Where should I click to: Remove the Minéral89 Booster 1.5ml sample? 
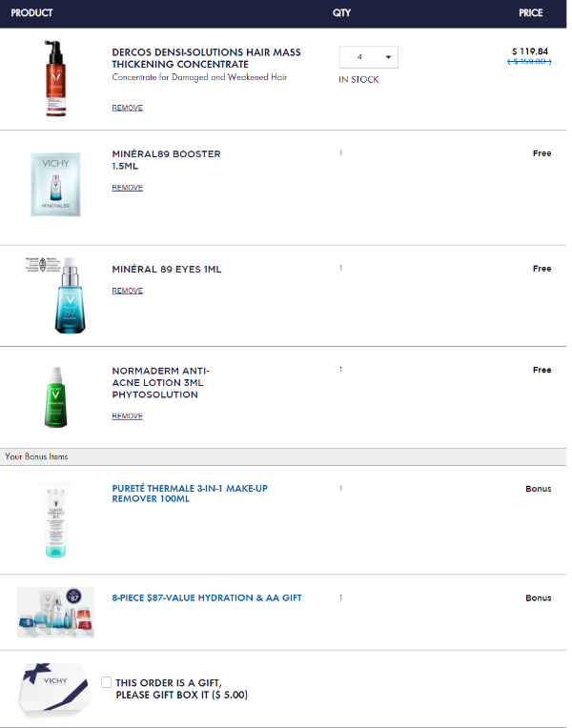127,188
